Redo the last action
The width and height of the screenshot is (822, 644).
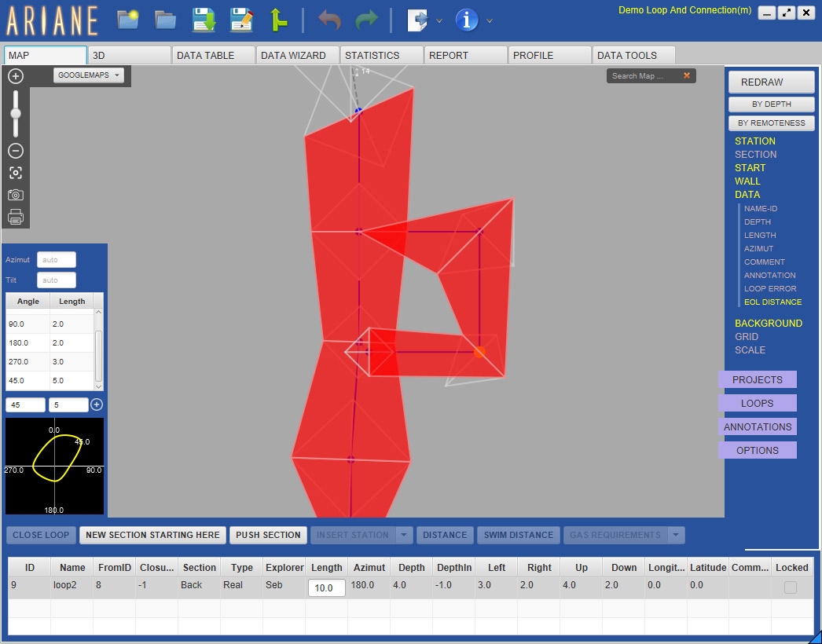[365, 20]
